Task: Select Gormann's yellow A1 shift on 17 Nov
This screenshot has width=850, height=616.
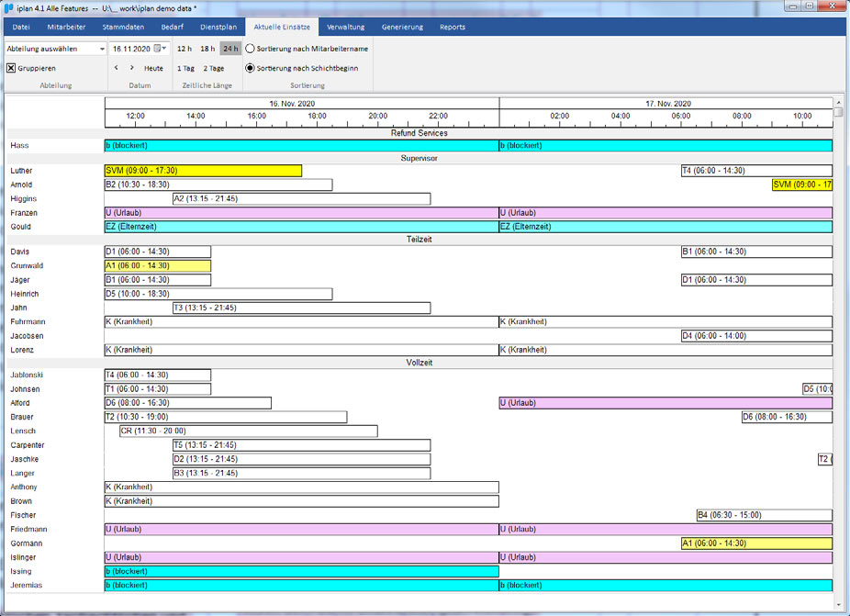Action: click(756, 543)
